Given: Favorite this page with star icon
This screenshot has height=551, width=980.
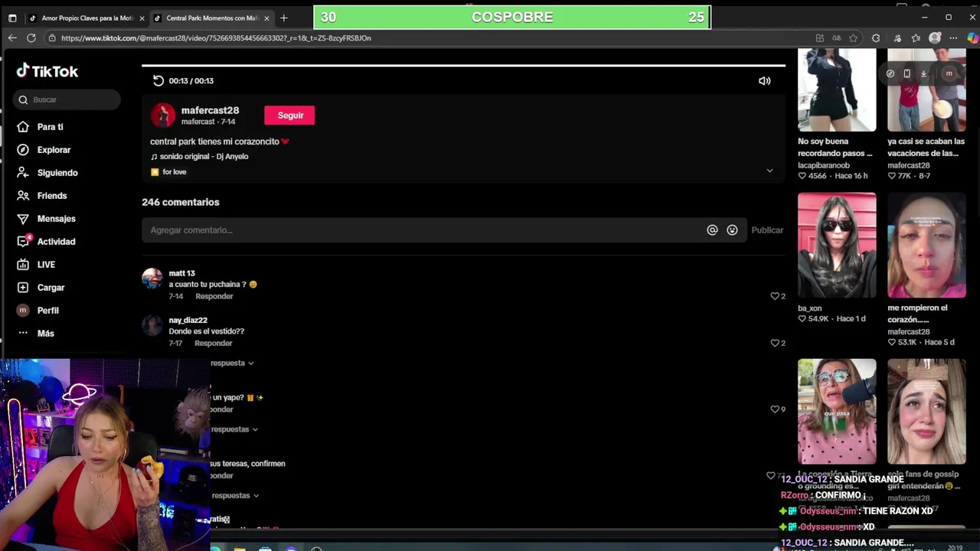Looking at the screenshot, I should [854, 37].
